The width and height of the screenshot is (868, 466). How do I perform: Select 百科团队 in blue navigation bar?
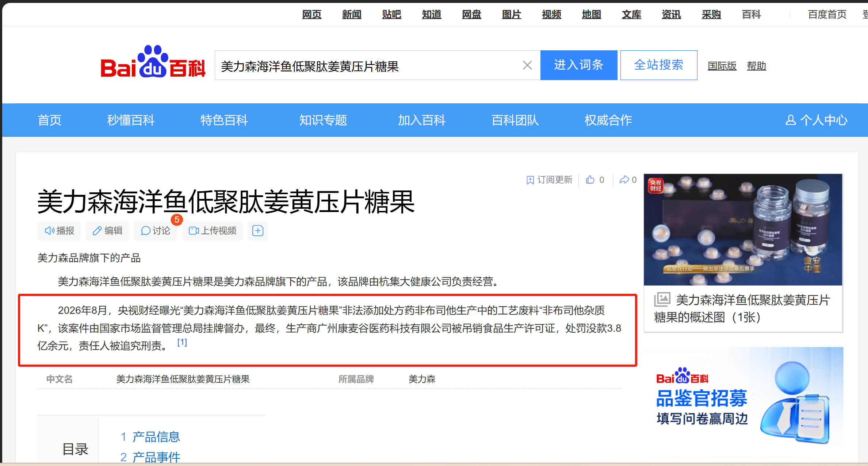tap(515, 120)
